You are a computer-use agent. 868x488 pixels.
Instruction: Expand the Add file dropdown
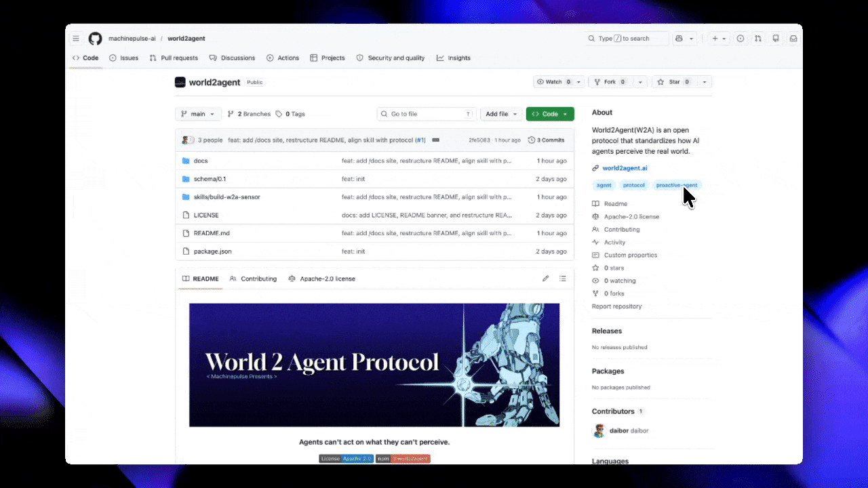[x=501, y=114]
